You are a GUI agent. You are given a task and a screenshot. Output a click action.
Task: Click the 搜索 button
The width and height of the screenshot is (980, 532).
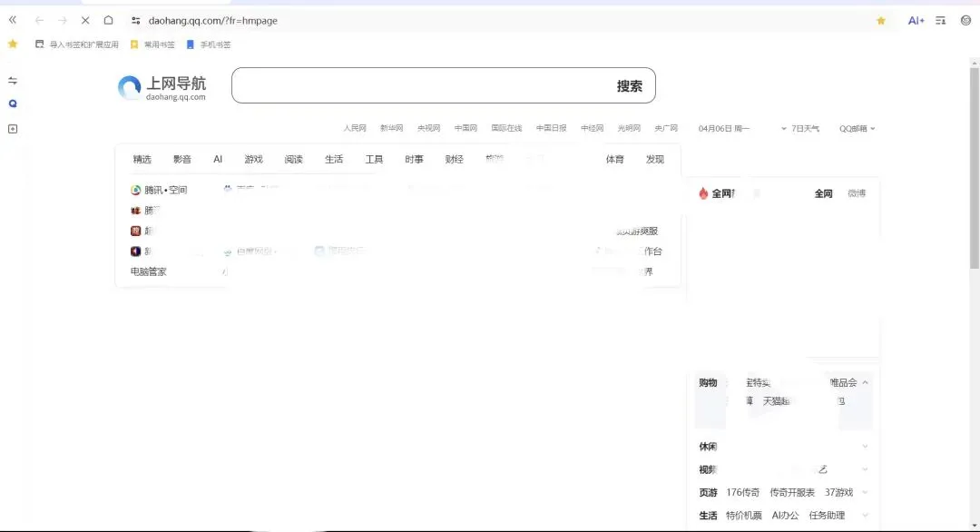tap(630, 86)
